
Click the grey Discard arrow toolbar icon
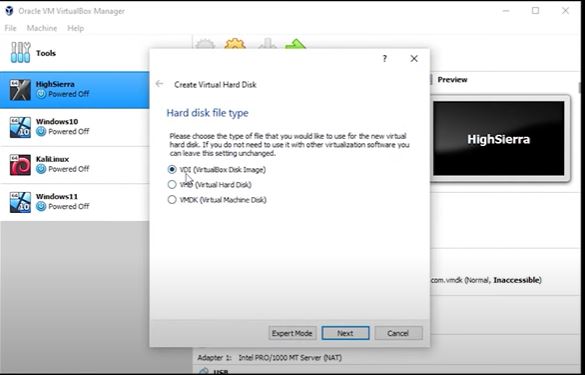(x=268, y=43)
